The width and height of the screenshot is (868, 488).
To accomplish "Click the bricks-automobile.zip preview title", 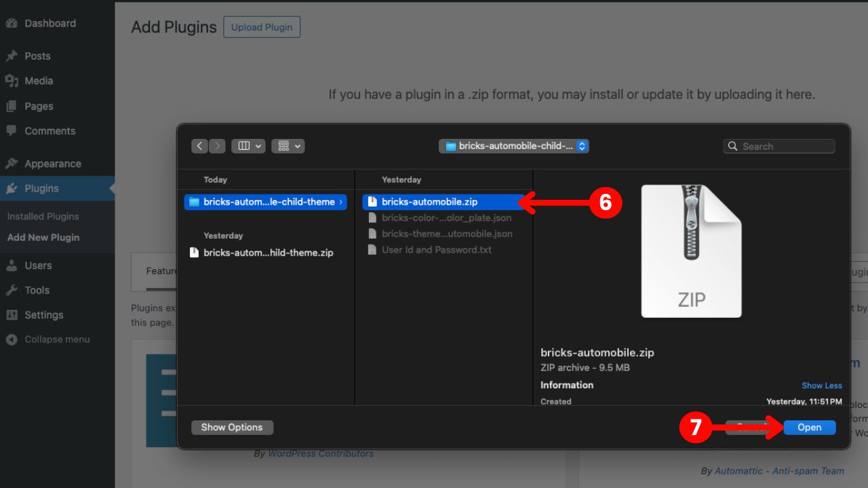I will click(597, 352).
